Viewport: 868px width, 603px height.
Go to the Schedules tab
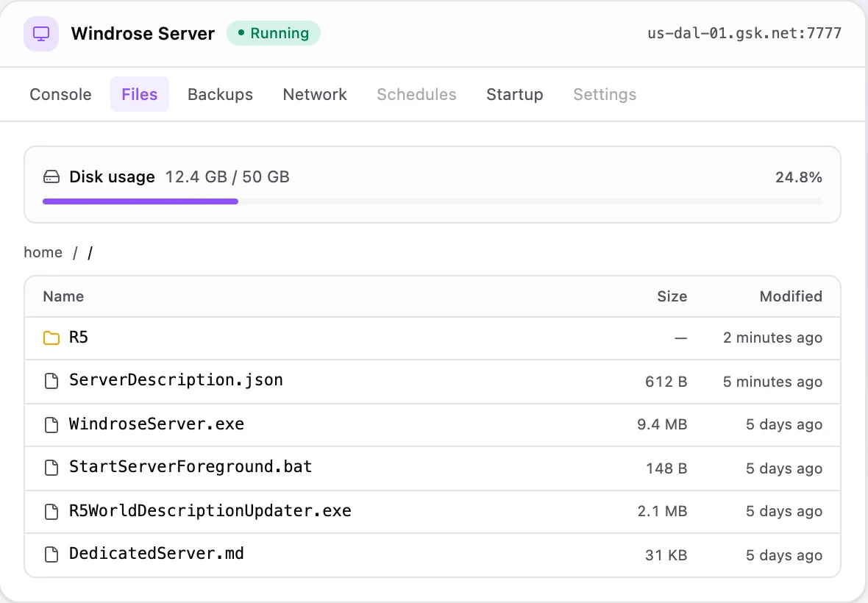point(416,94)
